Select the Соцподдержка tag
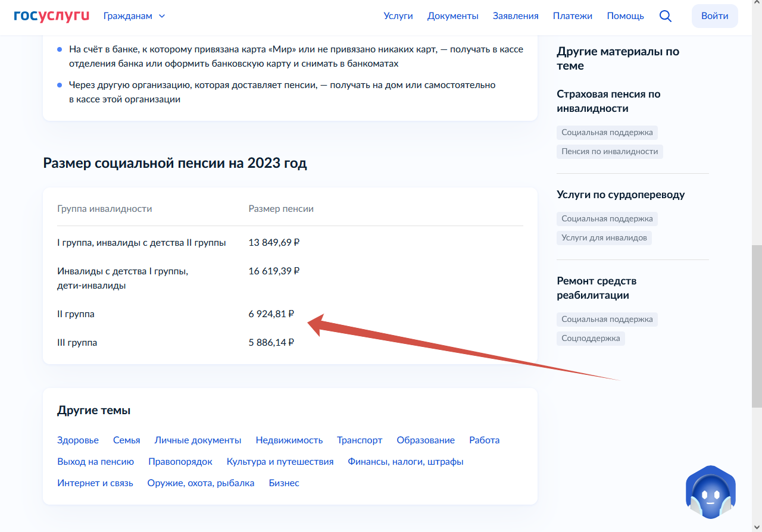This screenshot has width=762, height=532. [591, 339]
